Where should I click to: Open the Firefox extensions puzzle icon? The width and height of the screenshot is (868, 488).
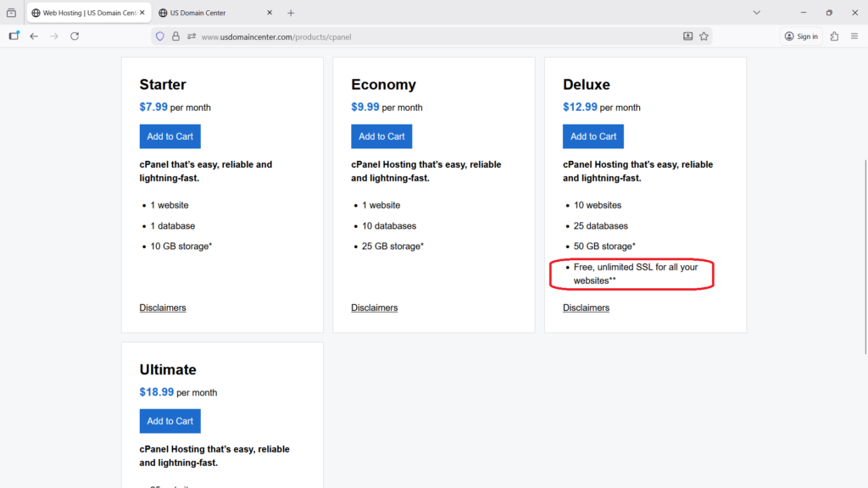click(x=835, y=36)
